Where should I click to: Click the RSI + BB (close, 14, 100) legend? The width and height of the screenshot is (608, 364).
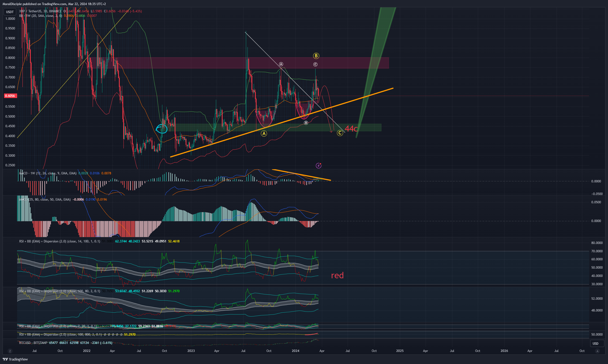(59, 241)
